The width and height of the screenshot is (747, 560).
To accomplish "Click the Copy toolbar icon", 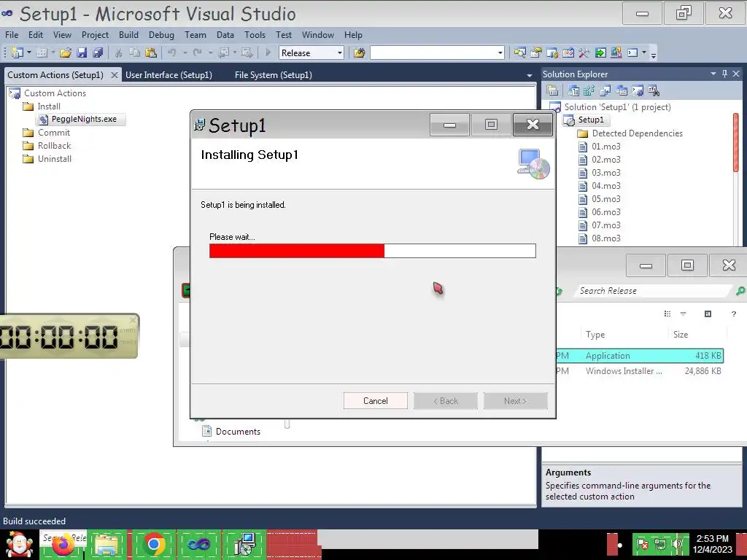I will pos(135,52).
